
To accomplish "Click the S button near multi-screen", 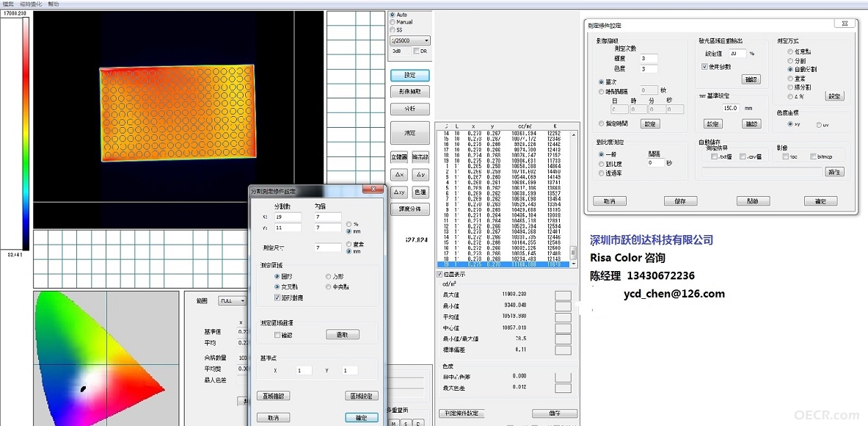I will pos(406,422).
